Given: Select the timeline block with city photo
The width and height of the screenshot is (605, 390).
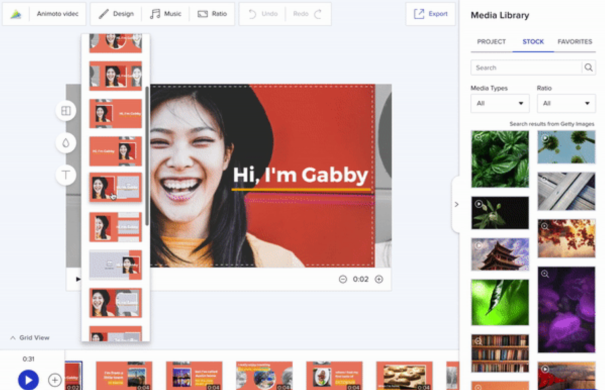Looking at the screenshot, I should tap(124, 376).
